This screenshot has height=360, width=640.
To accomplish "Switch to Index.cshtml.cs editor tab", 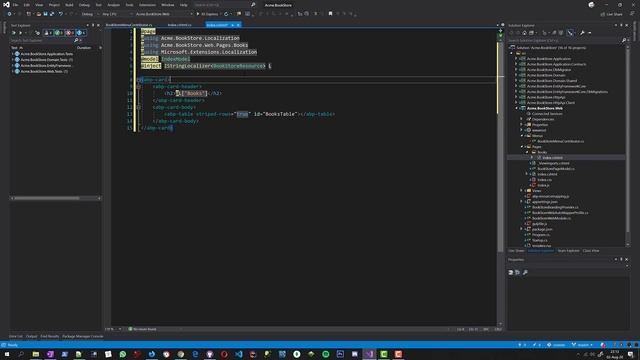I will (180, 25).
